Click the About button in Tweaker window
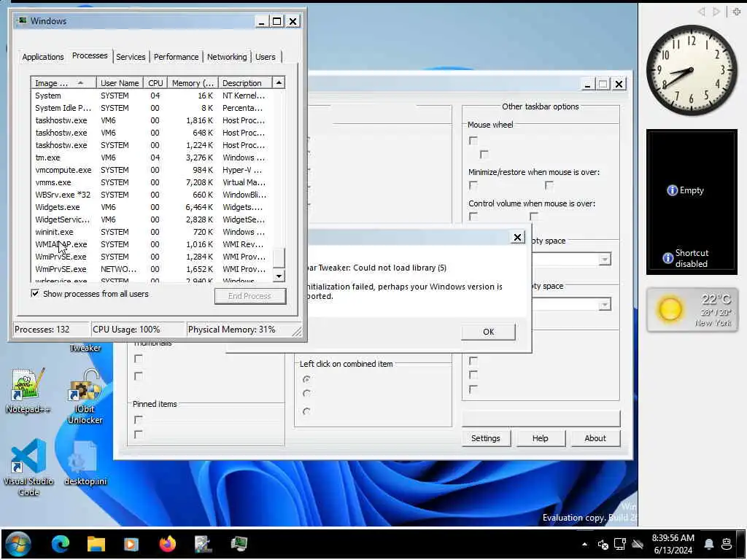Screen dimensions: 747x560 (x=595, y=438)
